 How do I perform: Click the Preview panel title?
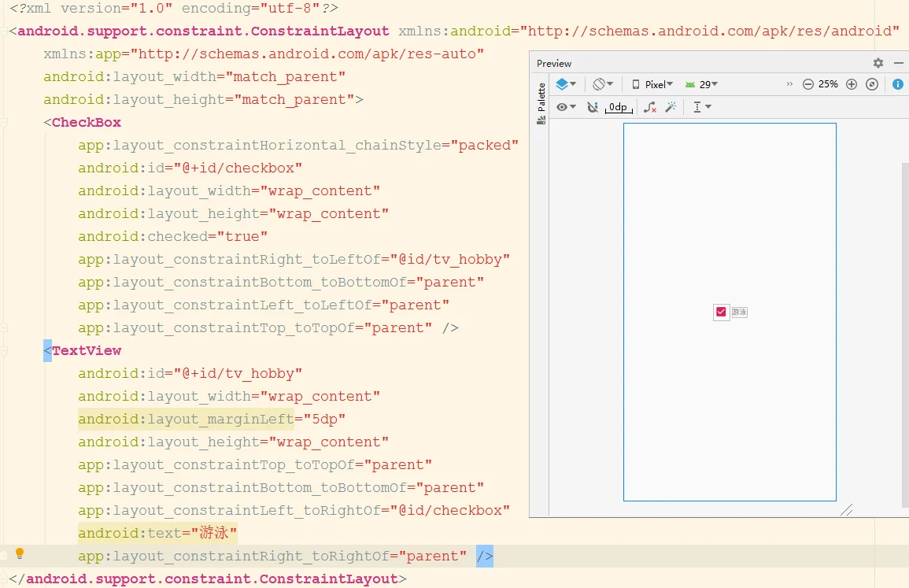553,63
